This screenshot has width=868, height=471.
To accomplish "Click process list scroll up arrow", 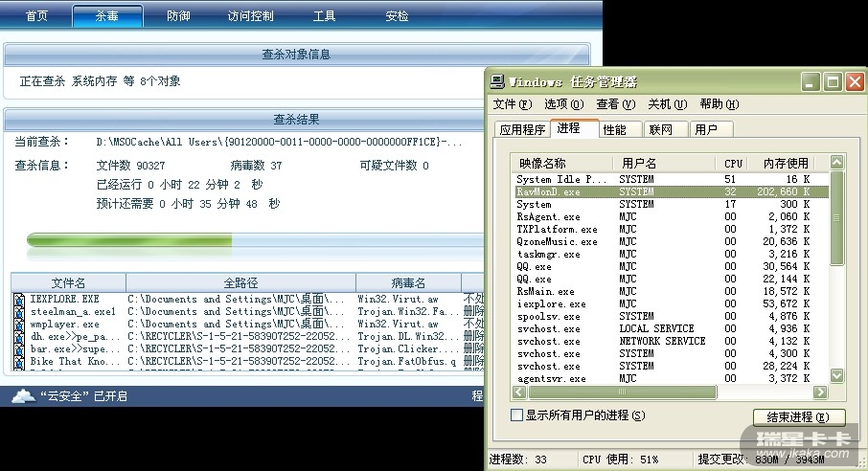I will pyautogui.click(x=837, y=162).
